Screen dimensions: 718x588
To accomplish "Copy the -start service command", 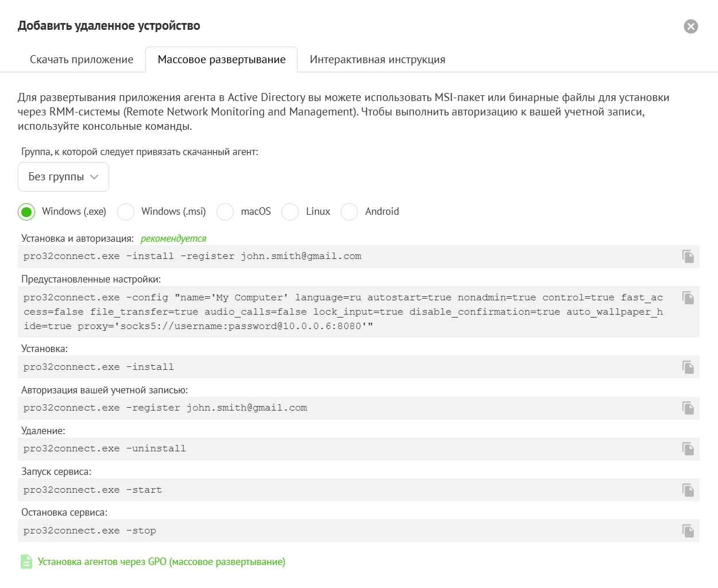I will (x=688, y=490).
